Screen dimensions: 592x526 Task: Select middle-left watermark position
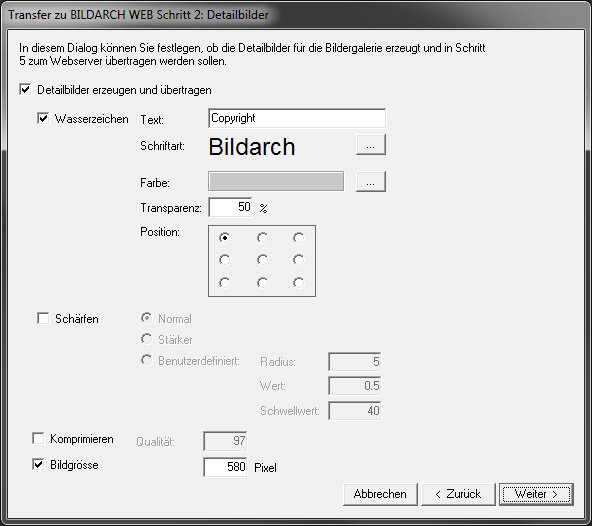225,260
